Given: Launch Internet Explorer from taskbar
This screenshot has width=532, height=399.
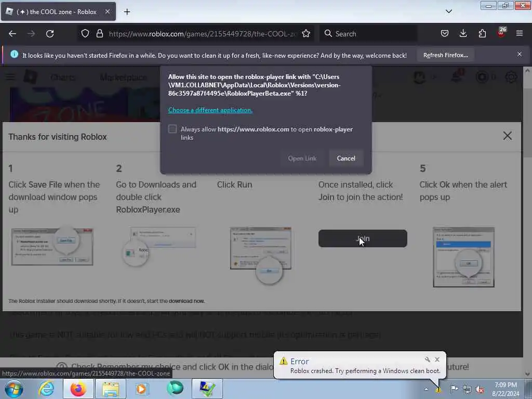Looking at the screenshot, I should [x=46, y=389].
